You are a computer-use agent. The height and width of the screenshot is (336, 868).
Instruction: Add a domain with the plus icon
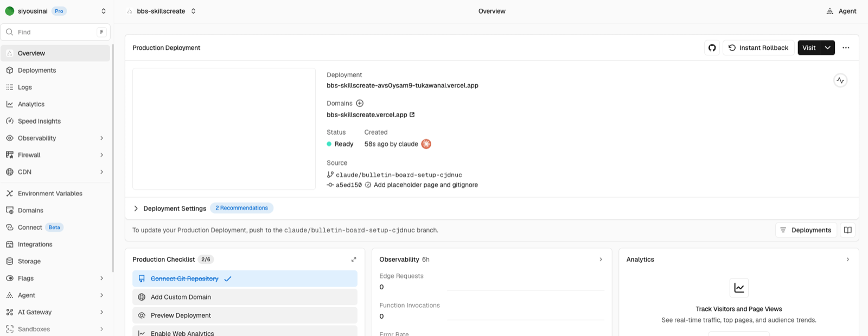(360, 103)
